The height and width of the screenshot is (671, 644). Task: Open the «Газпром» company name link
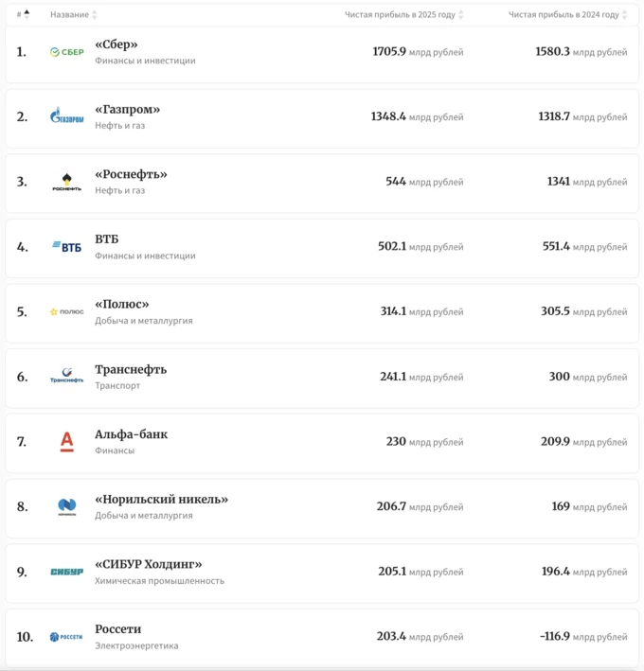128,109
